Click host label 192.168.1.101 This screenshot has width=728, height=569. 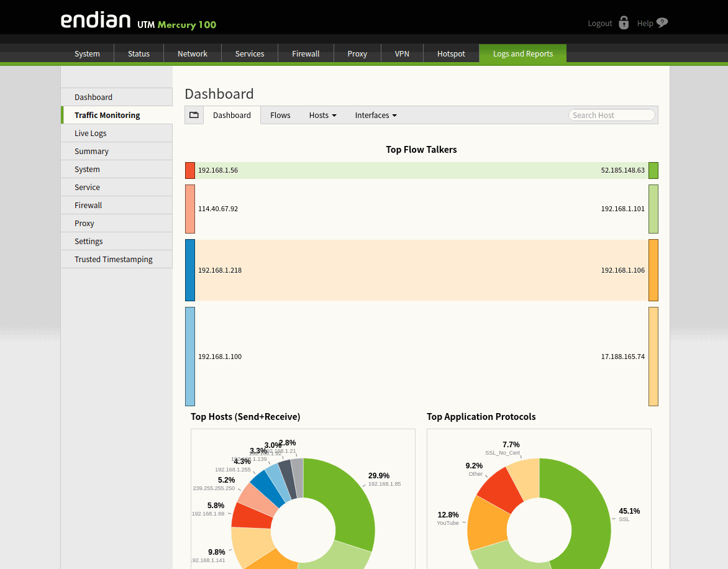click(622, 209)
